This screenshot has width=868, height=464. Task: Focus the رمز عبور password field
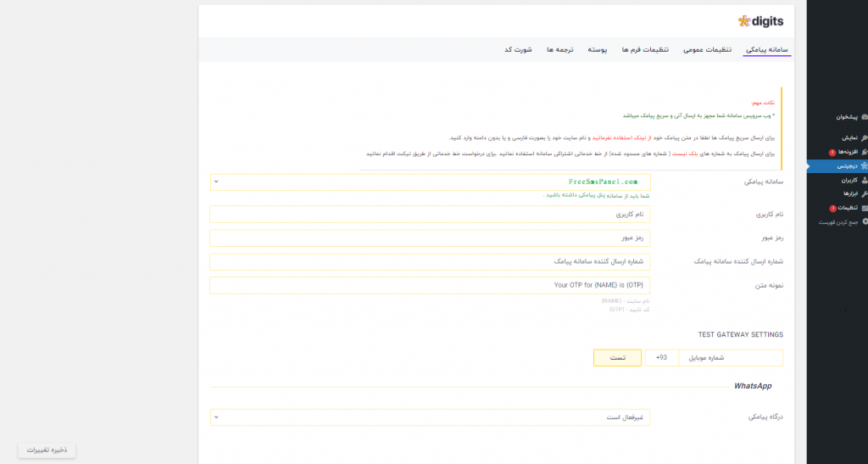click(x=430, y=238)
